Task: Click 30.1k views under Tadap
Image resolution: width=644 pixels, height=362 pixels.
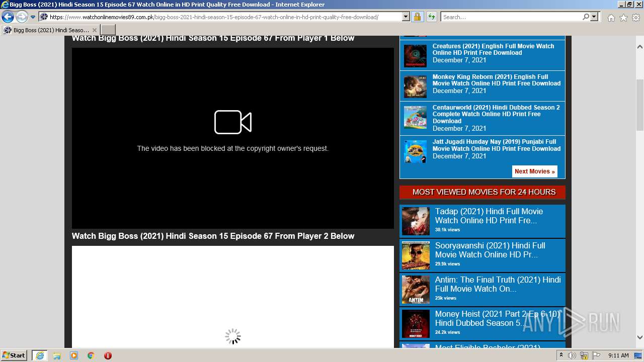Action: coord(447,230)
